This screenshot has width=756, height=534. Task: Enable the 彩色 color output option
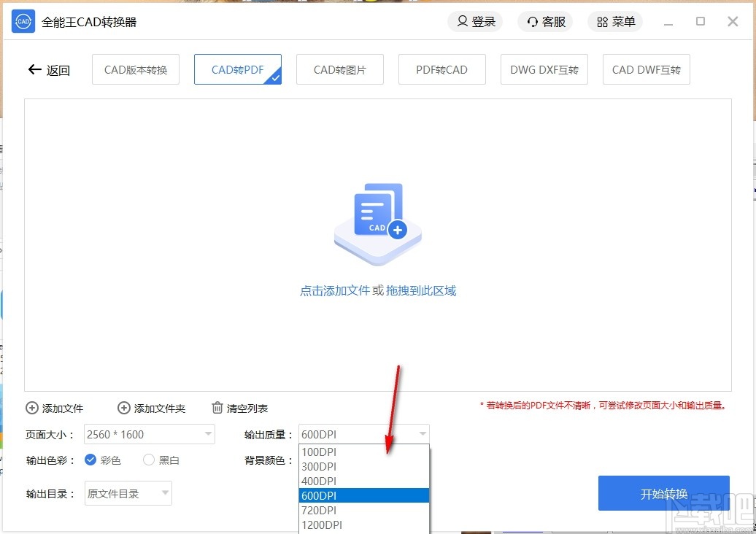pos(90,460)
